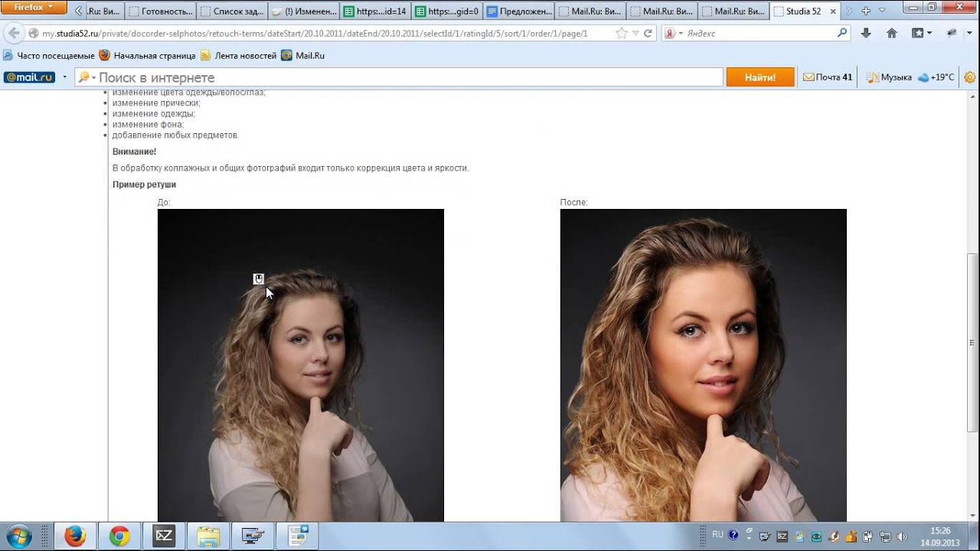This screenshot has width=980, height=551.
Task: Click the scrollbar down arrow
Action: click(973, 516)
